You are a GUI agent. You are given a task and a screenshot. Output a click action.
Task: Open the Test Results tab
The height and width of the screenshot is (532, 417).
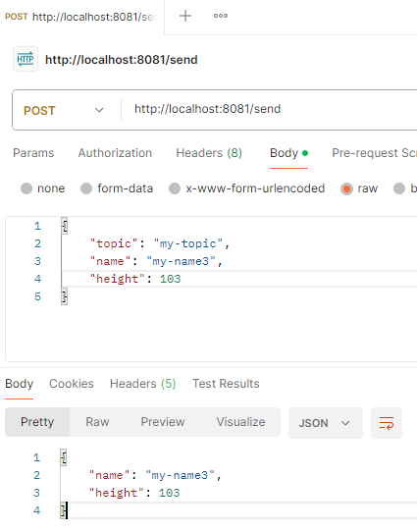[226, 384]
